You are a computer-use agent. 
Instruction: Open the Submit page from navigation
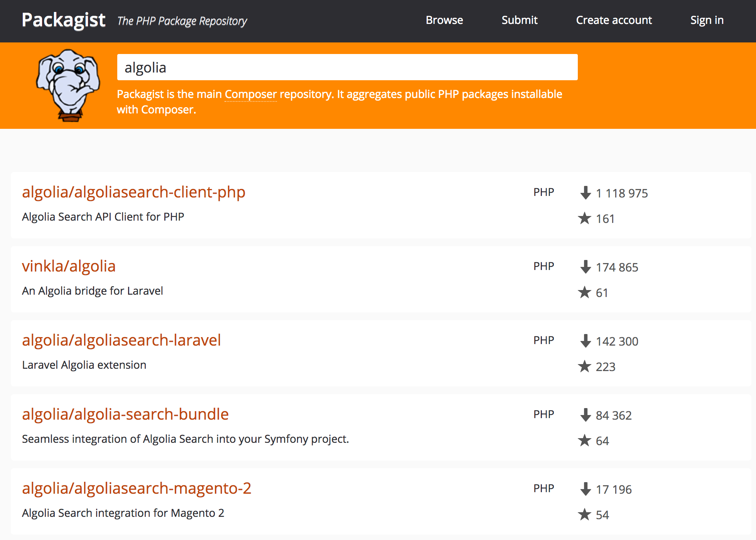[519, 20]
